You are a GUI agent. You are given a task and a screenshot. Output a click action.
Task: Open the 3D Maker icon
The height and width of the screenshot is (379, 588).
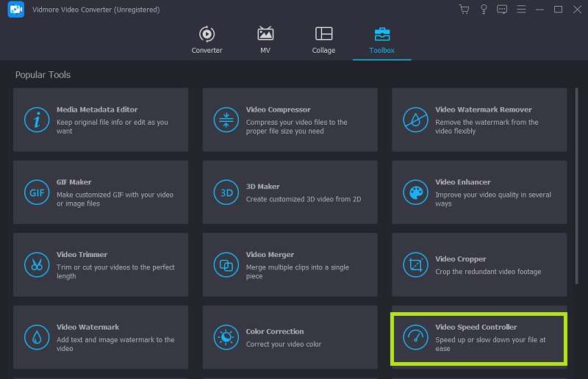click(225, 192)
